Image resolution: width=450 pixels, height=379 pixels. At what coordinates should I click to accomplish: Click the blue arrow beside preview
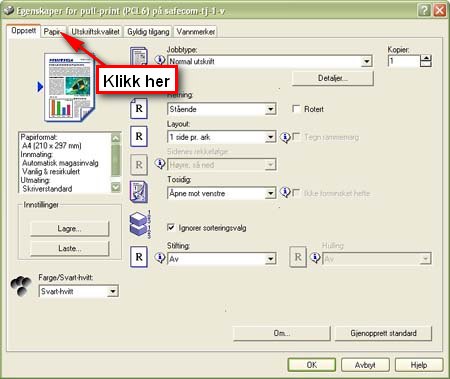(x=40, y=87)
